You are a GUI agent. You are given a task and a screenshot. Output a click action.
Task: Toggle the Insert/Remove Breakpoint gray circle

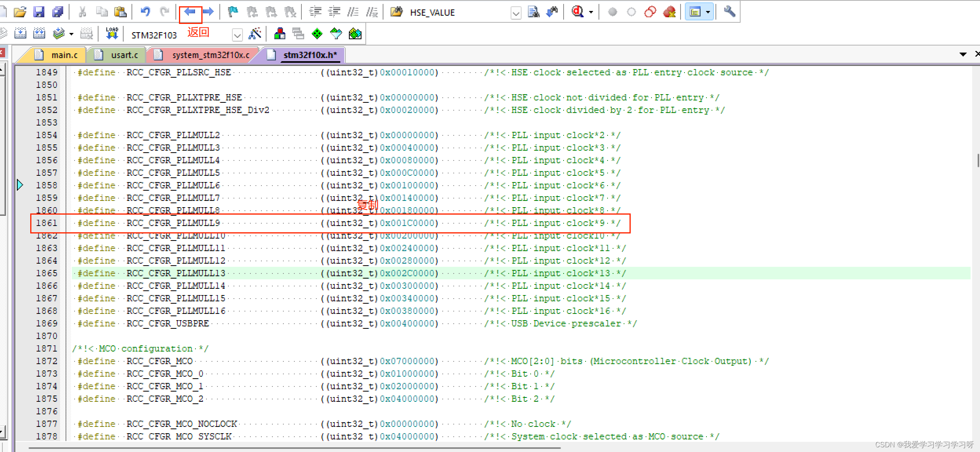(x=612, y=12)
